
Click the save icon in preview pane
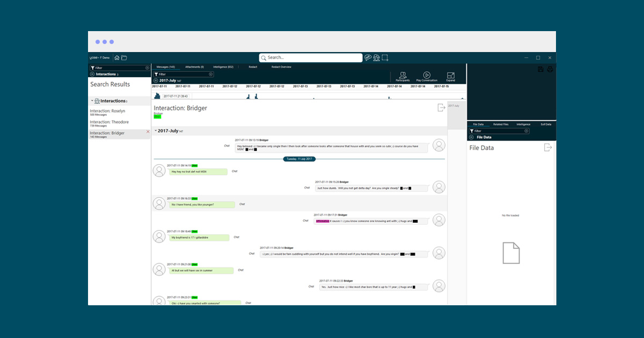click(x=541, y=69)
